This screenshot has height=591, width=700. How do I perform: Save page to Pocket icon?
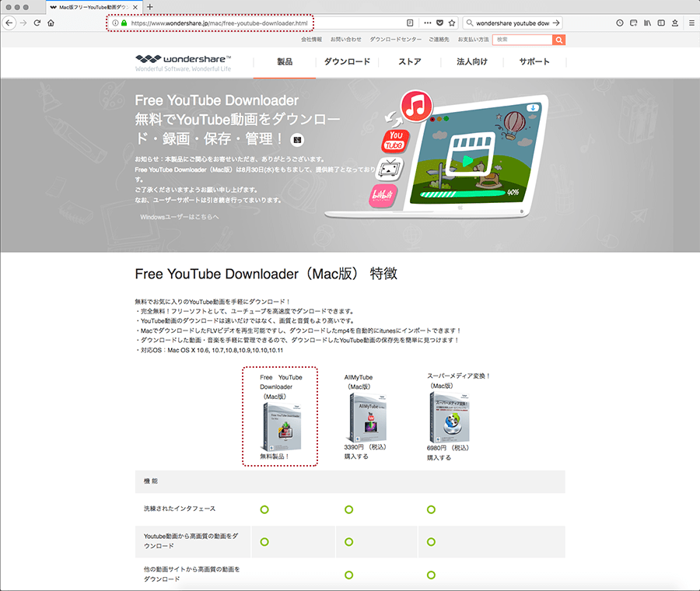(x=439, y=23)
